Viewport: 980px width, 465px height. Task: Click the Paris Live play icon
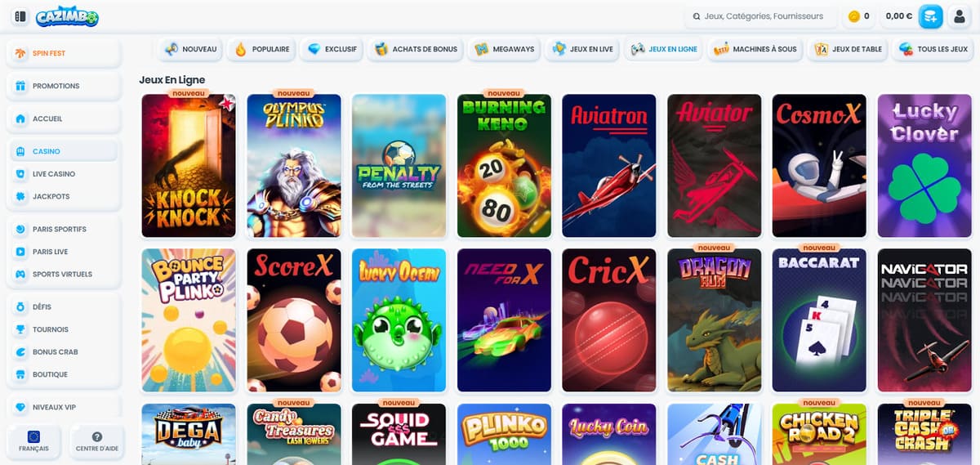(20, 252)
